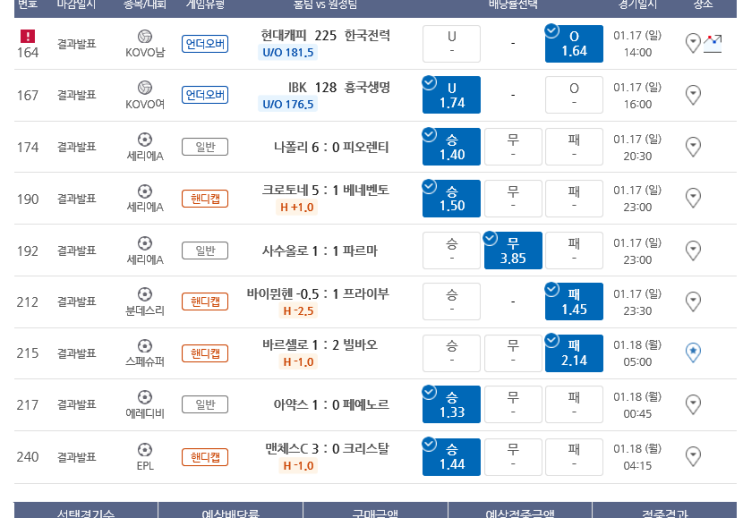The width and height of the screenshot is (743, 518).
Task: Select 패 option for 맨체스C vs 크리스탈
Action: (x=574, y=457)
